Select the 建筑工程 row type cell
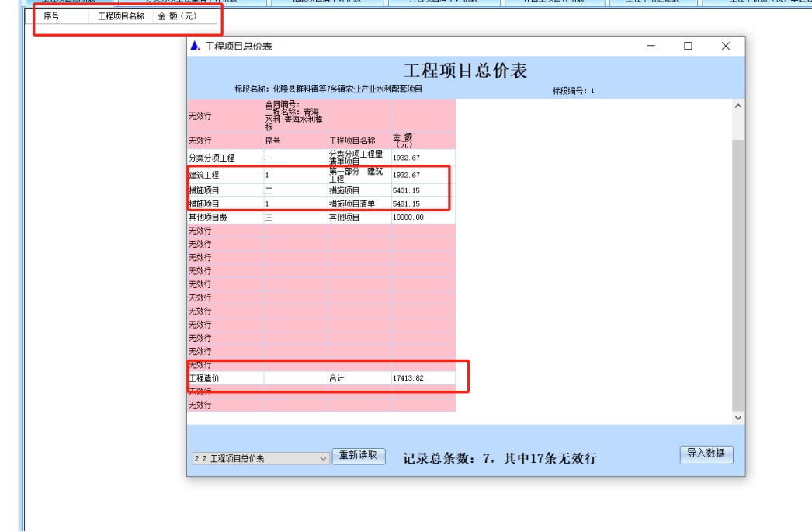Screen dimensions: 812x532 pos(225,176)
